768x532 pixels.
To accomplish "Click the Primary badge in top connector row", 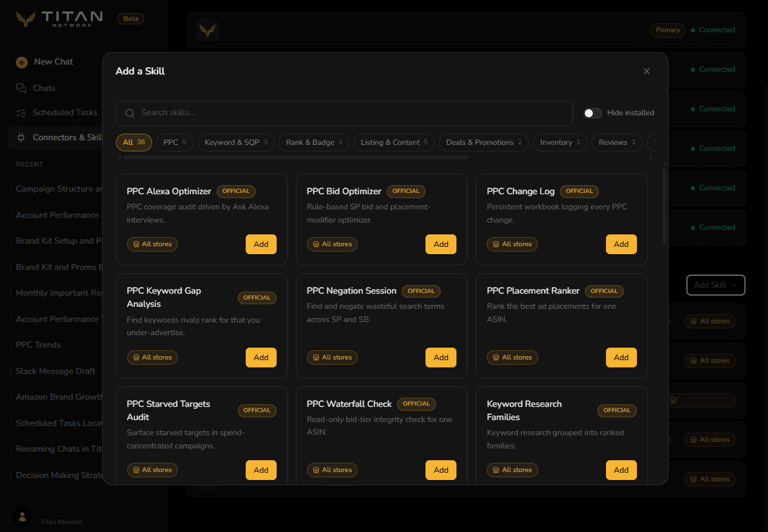I will [668, 30].
